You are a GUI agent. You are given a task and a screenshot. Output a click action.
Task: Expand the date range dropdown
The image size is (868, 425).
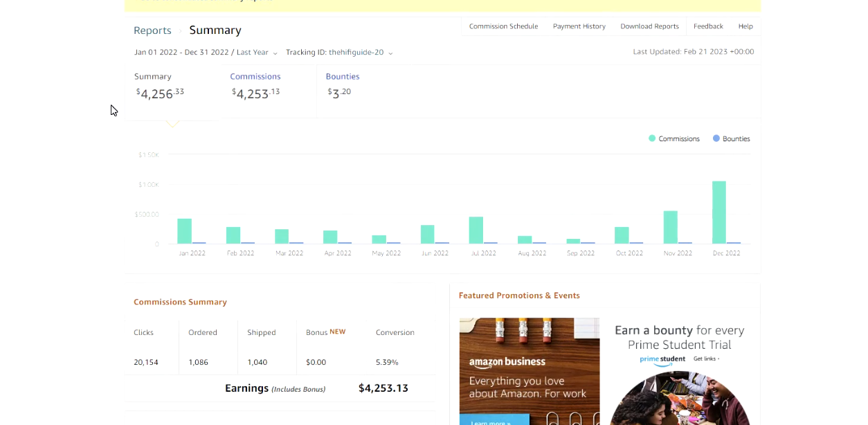(206, 53)
